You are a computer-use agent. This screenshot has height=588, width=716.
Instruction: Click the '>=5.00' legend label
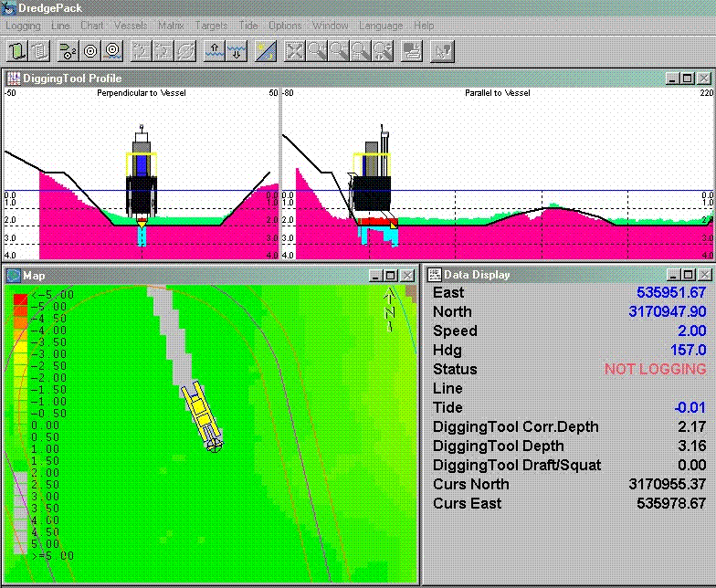click(x=53, y=556)
